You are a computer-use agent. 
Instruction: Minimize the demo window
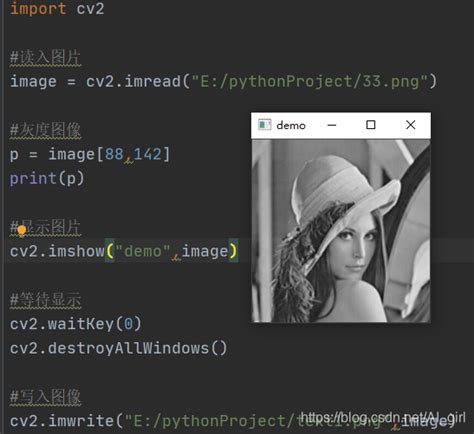tap(332, 125)
